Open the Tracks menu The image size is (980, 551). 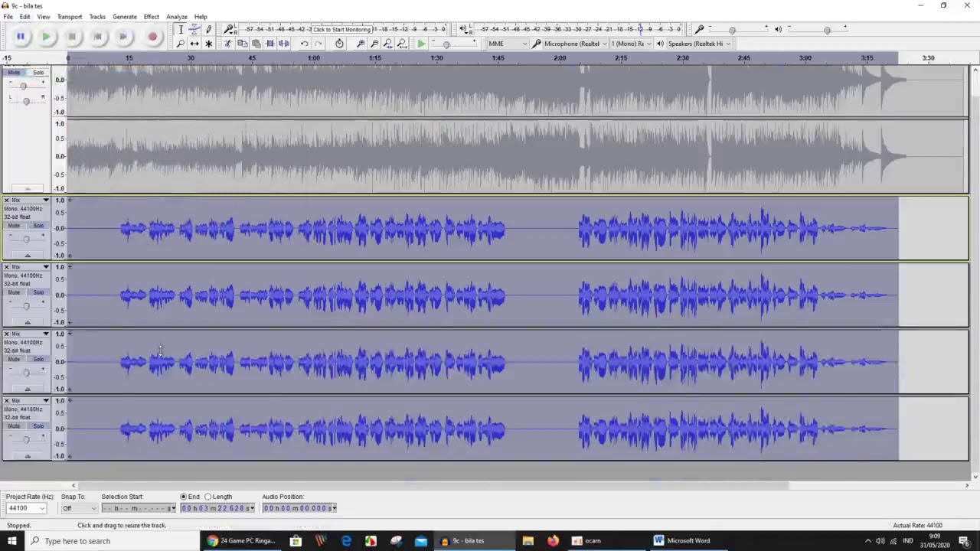[x=97, y=17]
